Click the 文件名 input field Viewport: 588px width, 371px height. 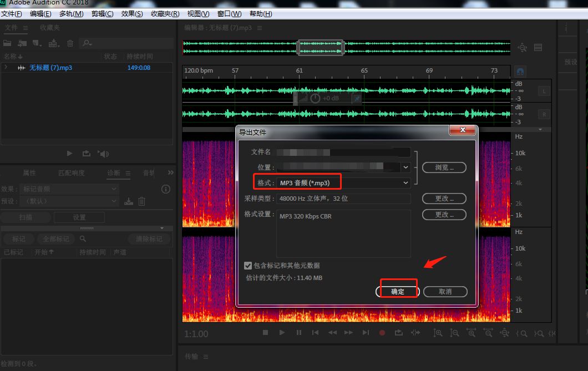[343, 152]
